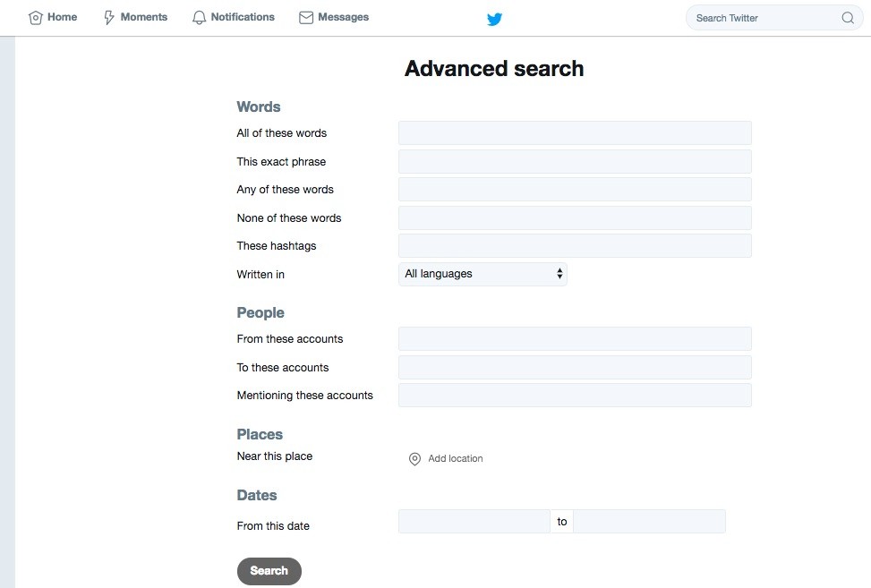Select the These hashtags field

point(574,245)
